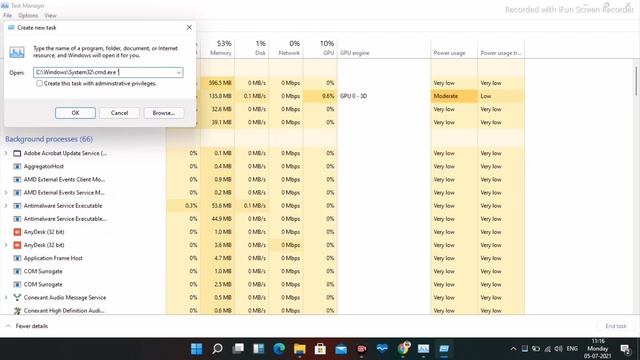This screenshot has width=640, height=360.
Task: Select the Background processes (66) heading
Action: [x=49, y=139]
